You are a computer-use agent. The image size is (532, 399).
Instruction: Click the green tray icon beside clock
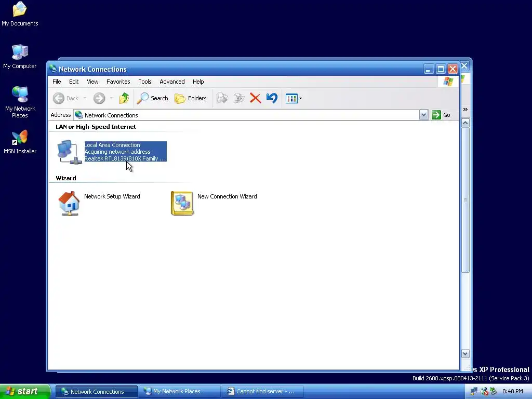click(x=494, y=392)
